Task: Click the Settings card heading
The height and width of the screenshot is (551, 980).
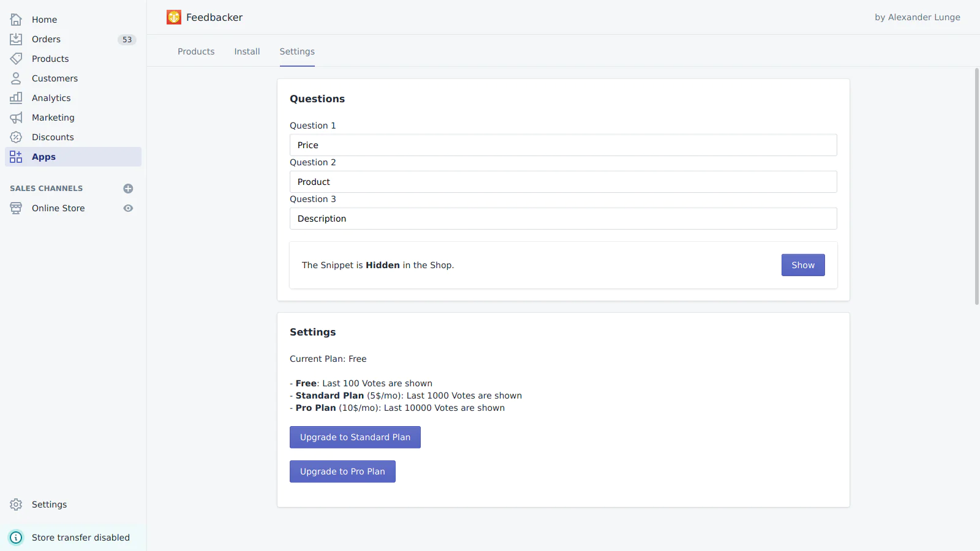Action: (x=313, y=332)
